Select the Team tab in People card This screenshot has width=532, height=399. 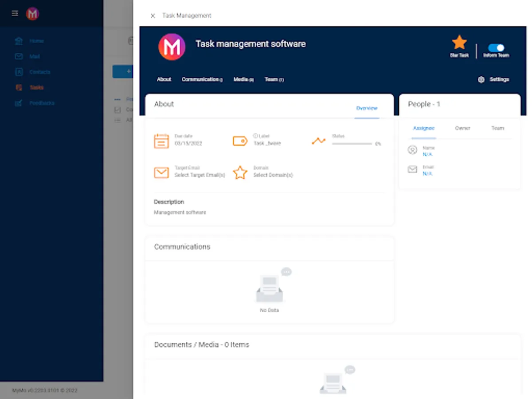click(498, 128)
